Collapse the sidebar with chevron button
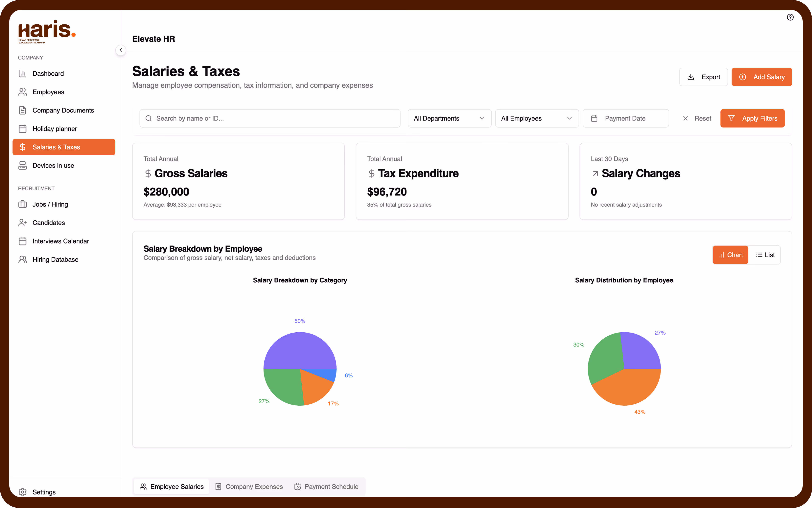 click(121, 50)
